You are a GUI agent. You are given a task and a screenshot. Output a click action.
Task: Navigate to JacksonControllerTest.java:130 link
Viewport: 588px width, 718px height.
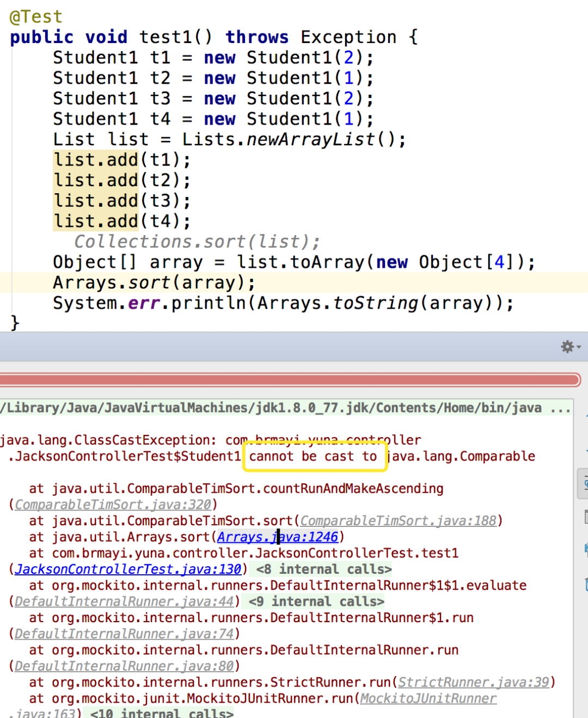(x=128, y=569)
